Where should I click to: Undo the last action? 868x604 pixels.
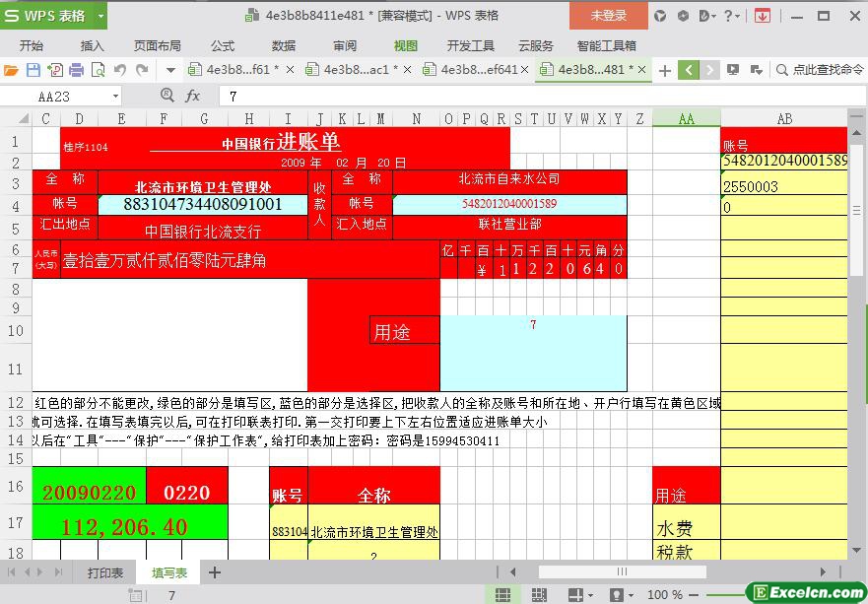point(119,70)
